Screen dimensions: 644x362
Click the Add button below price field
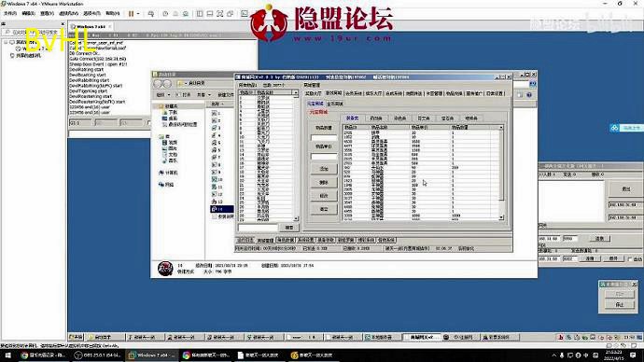point(324,169)
